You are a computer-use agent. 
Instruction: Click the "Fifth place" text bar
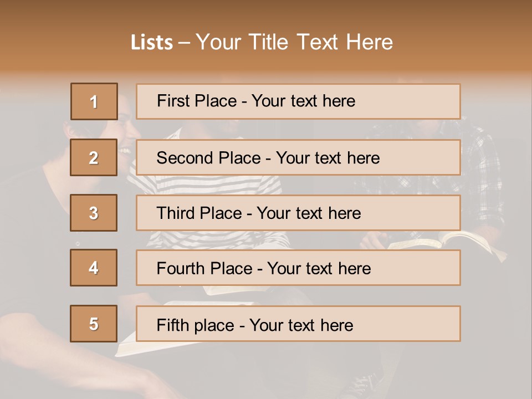(298, 324)
